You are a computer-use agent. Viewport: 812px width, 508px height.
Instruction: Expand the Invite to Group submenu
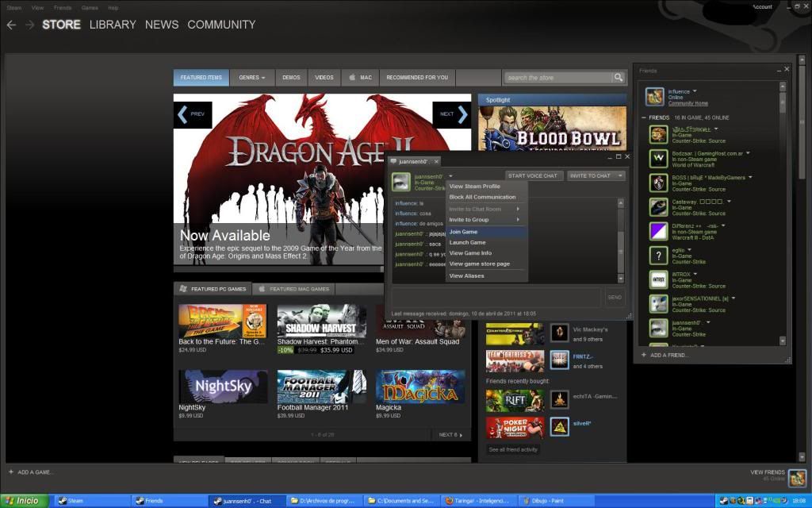coord(486,220)
